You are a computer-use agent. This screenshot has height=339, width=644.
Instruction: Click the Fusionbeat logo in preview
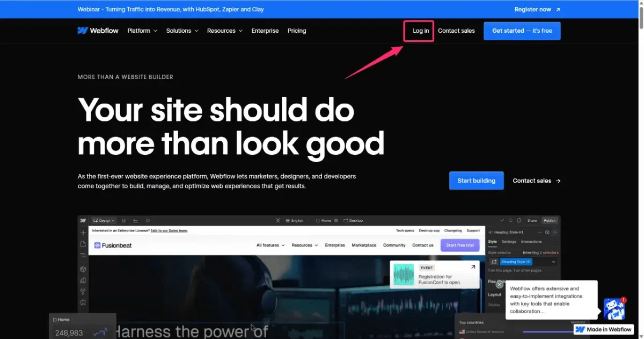[113, 245]
